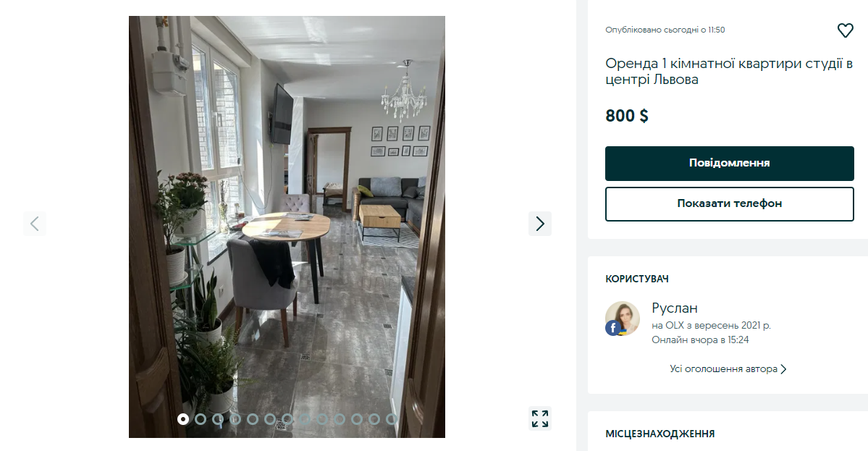Screen dimensions: 868x451
Task: Open photo gallery in fullscreen
Action: click(x=540, y=418)
